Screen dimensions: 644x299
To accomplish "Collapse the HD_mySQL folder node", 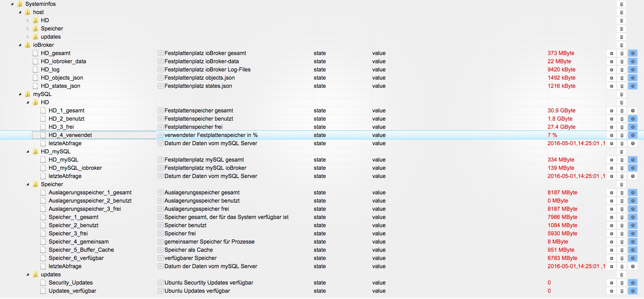I will [x=28, y=152].
